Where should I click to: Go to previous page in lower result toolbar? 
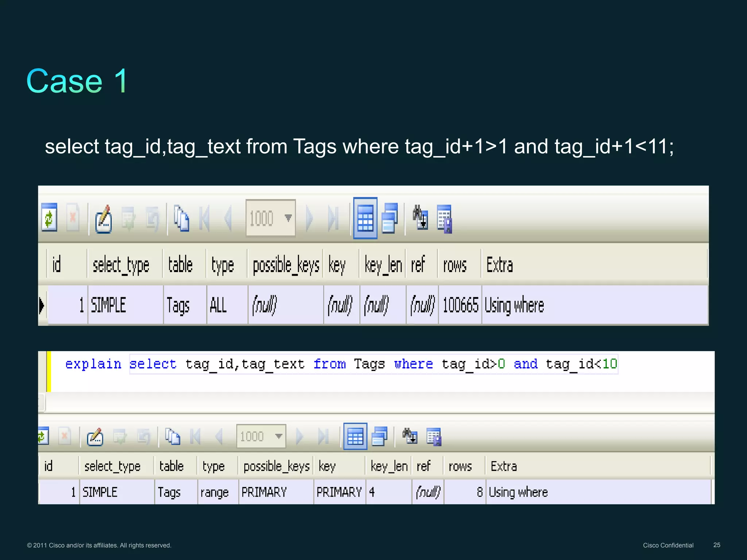click(219, 436)
